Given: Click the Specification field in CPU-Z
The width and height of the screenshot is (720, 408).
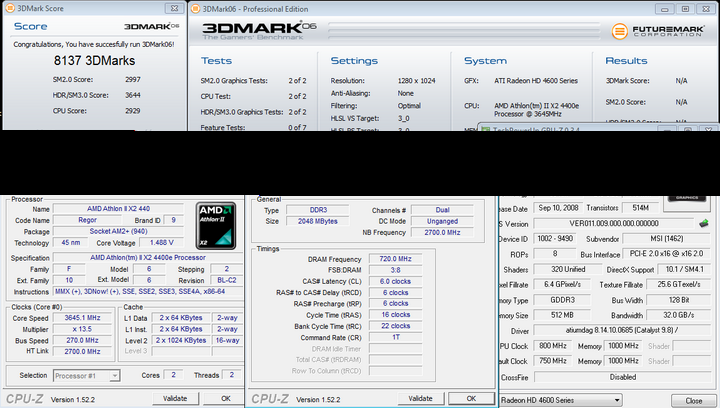Looking at the screenshot, I should (x=148, y=257).
